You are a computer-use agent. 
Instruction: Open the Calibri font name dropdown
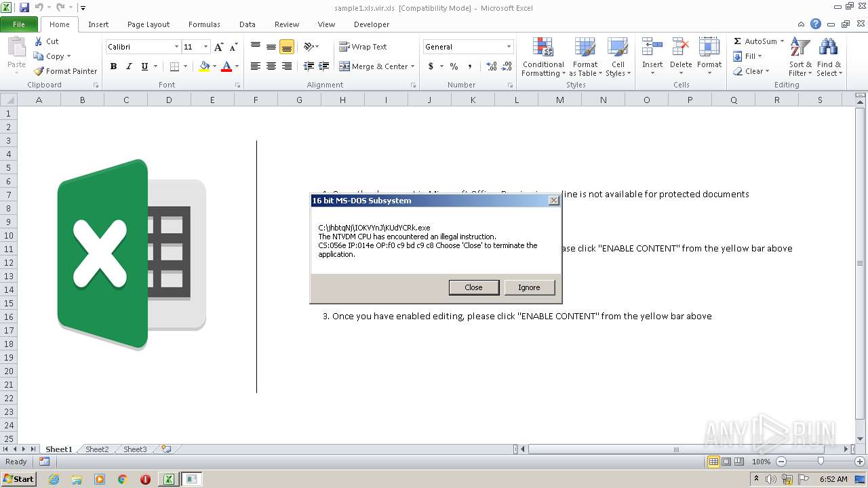(176, 47)
